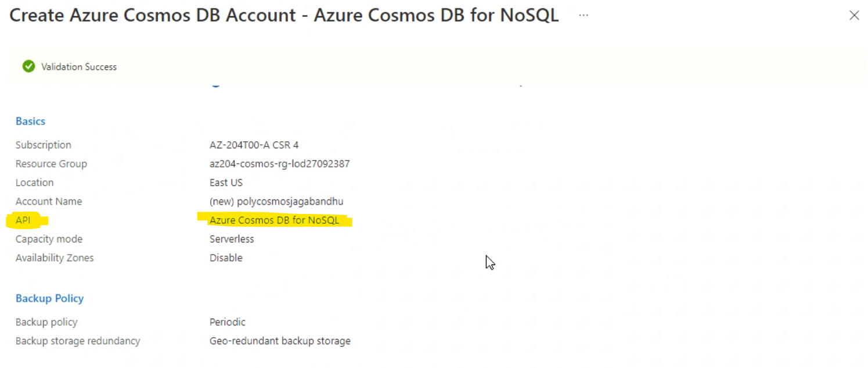
Task: Click the Backup storage redundancy label
Action: point(78,341)
